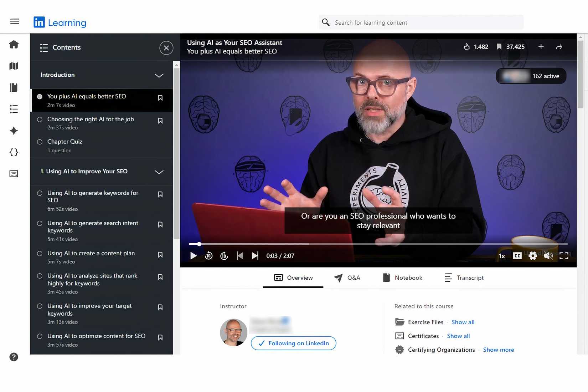Go to the previous video
Screen dimensions: 588x392
pos(240,256)
